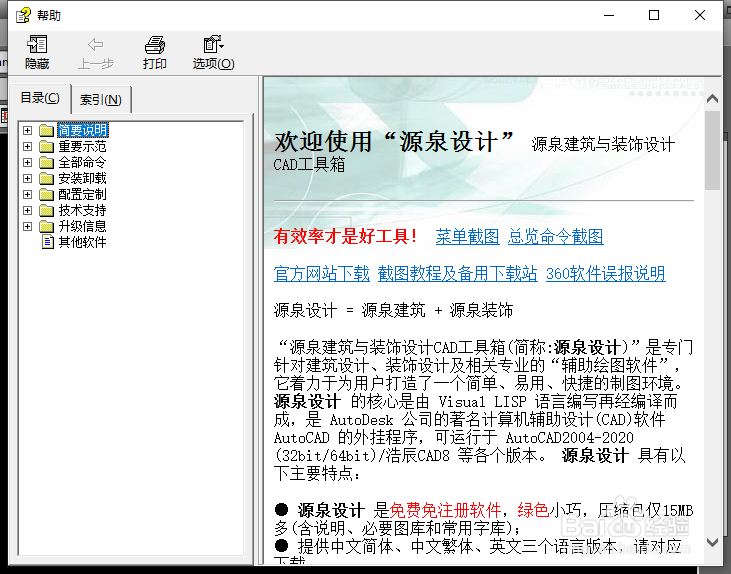
Task: Minimize the 帮助 window
Action: [609, 15]
